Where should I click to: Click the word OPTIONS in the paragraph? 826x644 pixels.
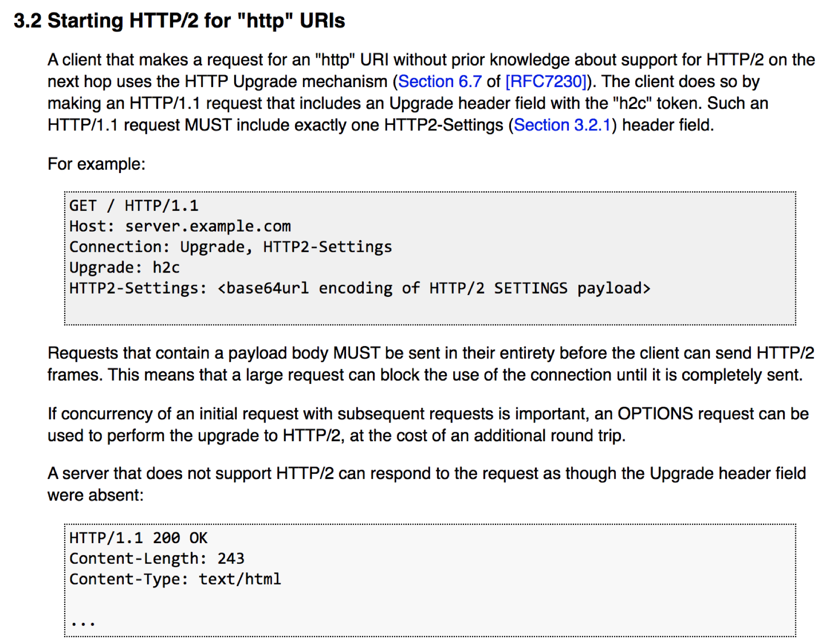pos(655,414)
